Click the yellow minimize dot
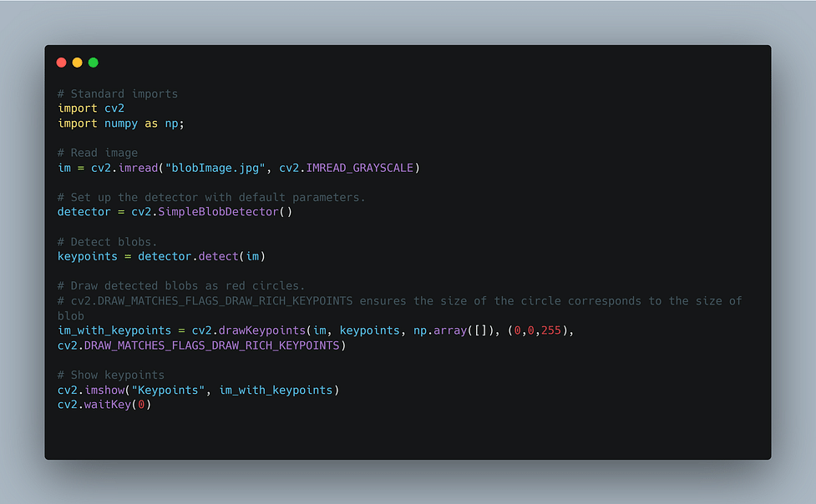The height and width of the screenshot is (504, 816). click(x=77, y=63)
